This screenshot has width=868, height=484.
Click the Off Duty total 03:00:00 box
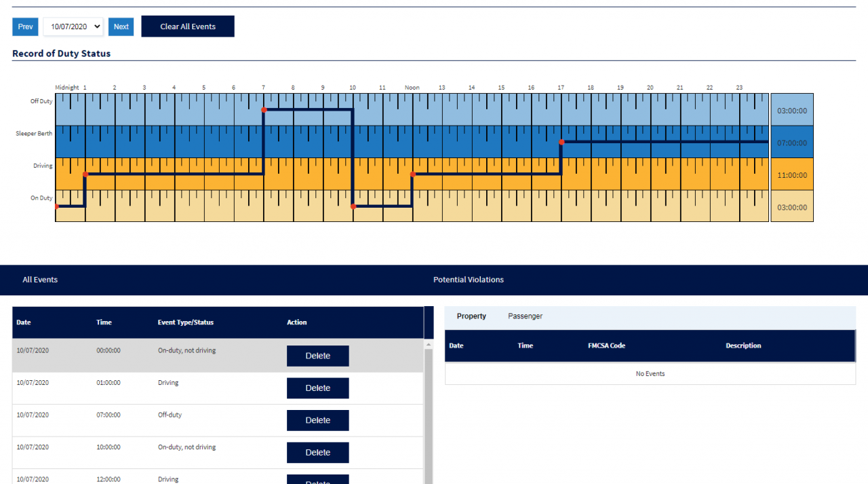[791, 110]
